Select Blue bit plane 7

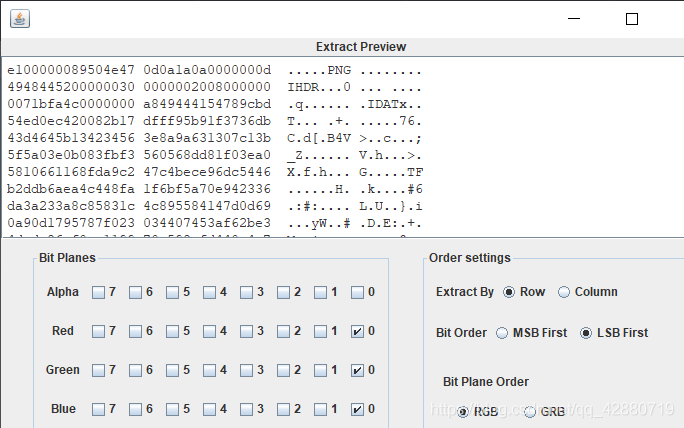(98, 409)
